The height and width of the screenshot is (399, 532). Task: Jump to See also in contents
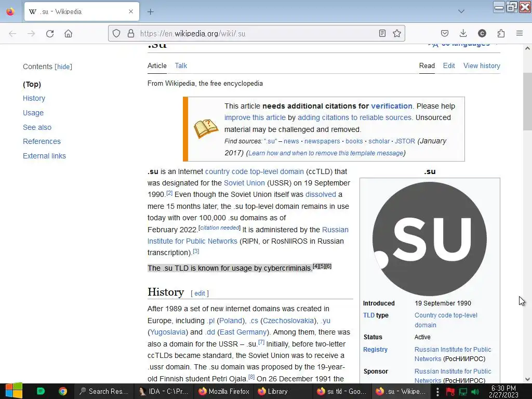tap(37, 127)
